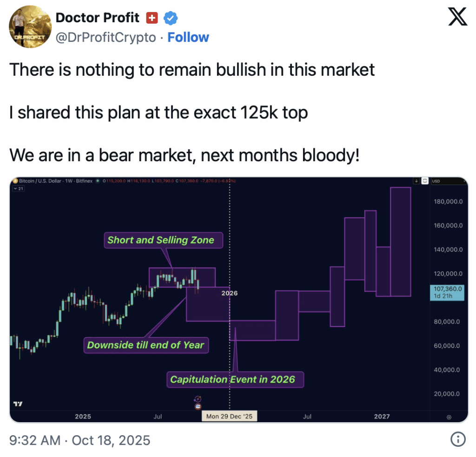Screen dimensions: 476x457
Task: Click the blue verified checkmark badge
Action: [171, 18]
